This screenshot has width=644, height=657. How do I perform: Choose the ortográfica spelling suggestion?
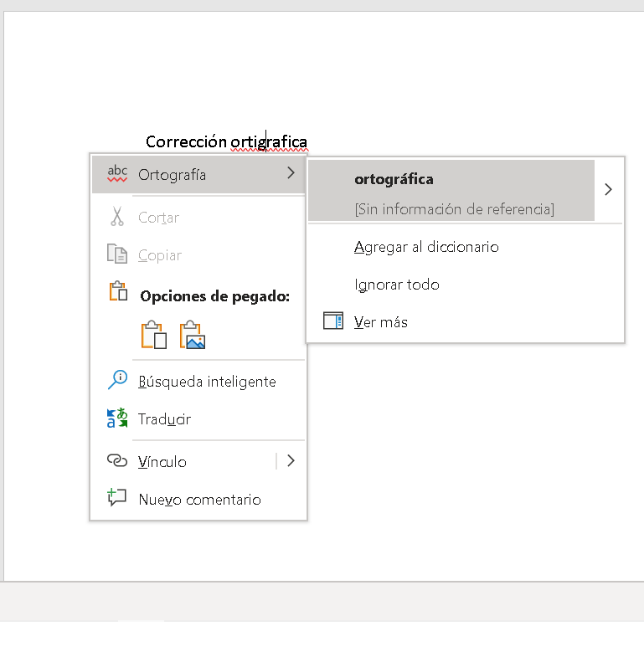click(451, 190)
